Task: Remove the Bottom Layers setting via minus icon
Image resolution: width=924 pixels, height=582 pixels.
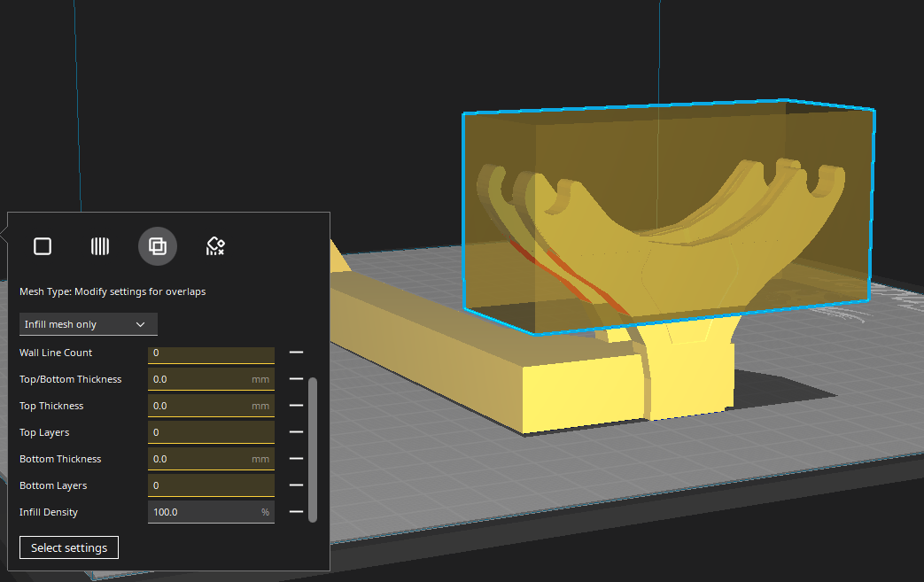Action: point(296,485)
